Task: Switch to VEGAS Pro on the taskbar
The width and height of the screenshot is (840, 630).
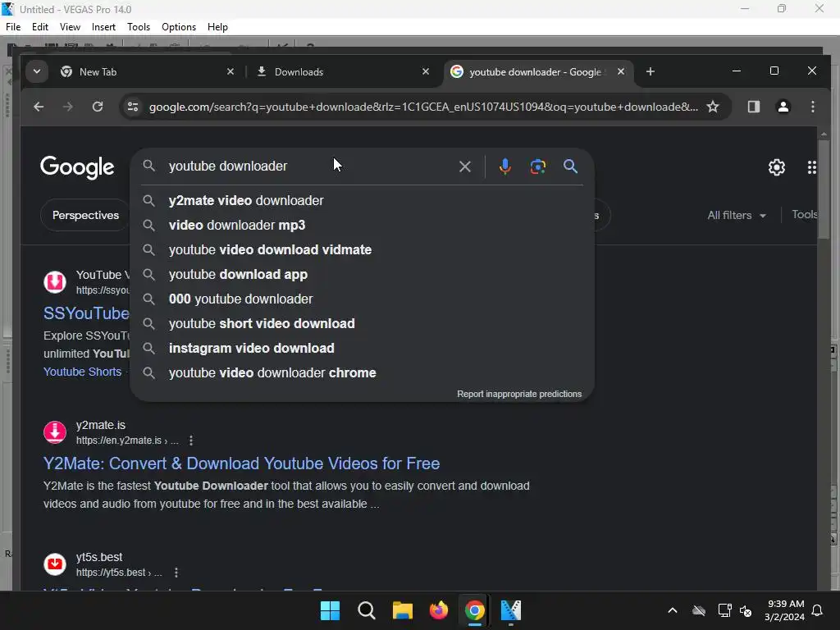Action: coord(510,610)
